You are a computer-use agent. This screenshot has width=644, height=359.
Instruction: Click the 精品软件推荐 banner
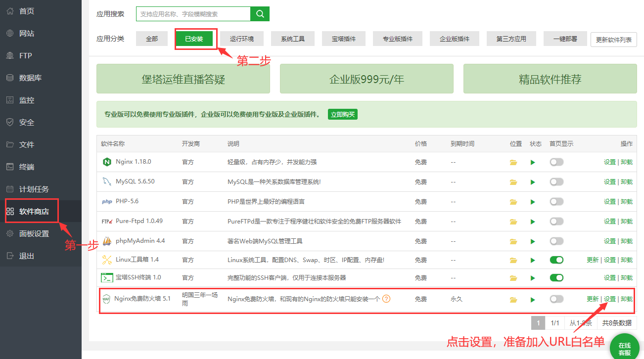point(550,79)
